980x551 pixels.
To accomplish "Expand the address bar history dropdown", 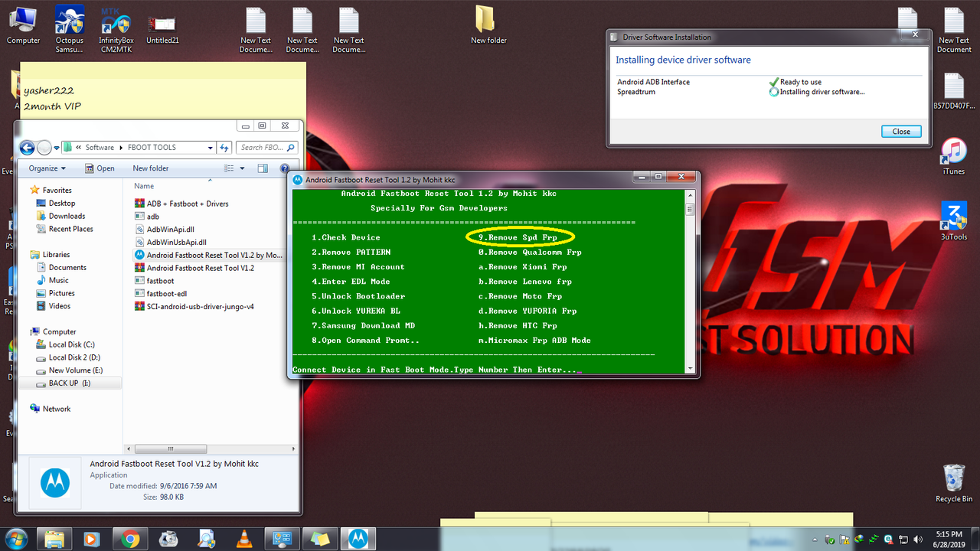I will pyautogui.click(x=211, y=148).
